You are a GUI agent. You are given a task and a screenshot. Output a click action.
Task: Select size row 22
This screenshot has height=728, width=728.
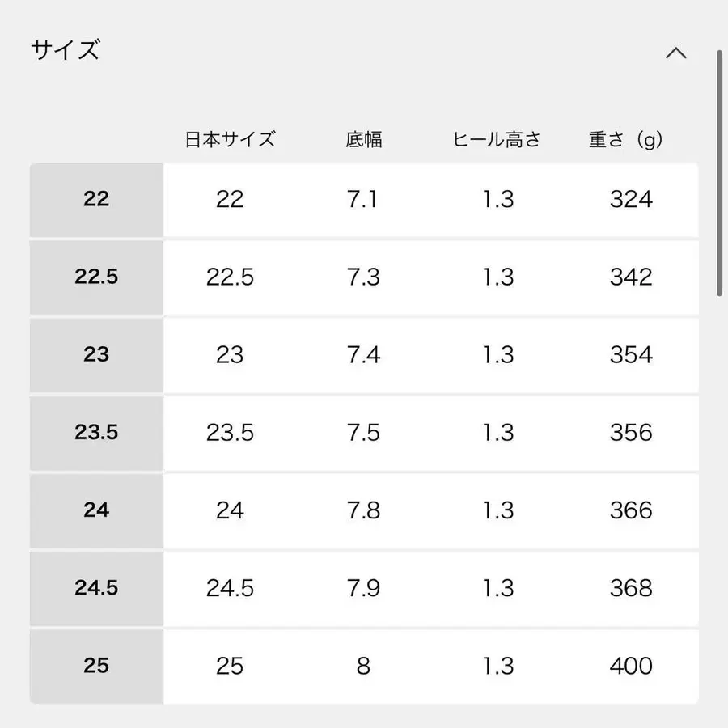coord(96,200)
